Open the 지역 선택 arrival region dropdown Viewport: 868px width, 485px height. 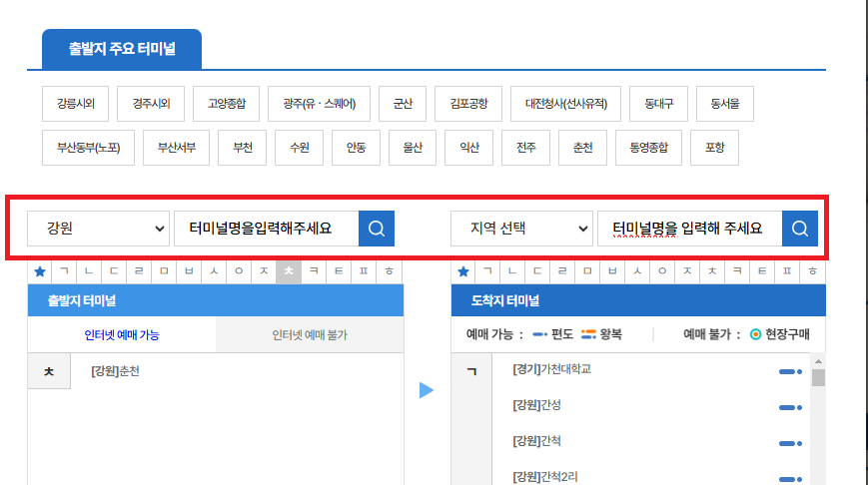pos(521,229)
